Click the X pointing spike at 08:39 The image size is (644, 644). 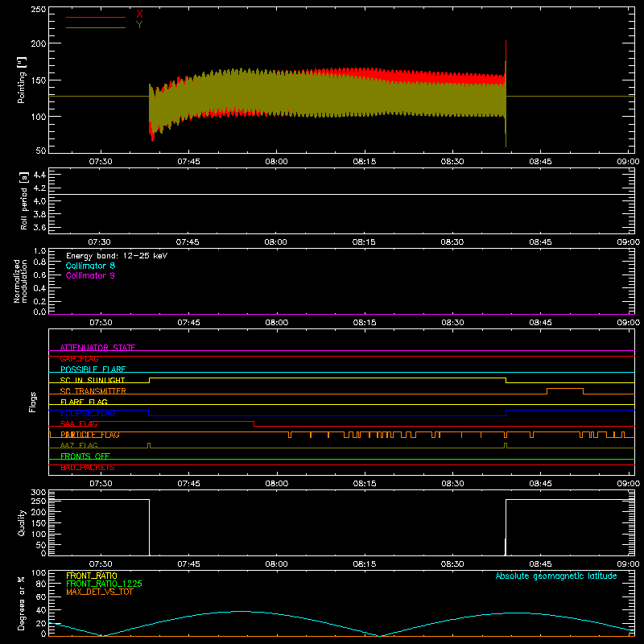coord(506,52)
